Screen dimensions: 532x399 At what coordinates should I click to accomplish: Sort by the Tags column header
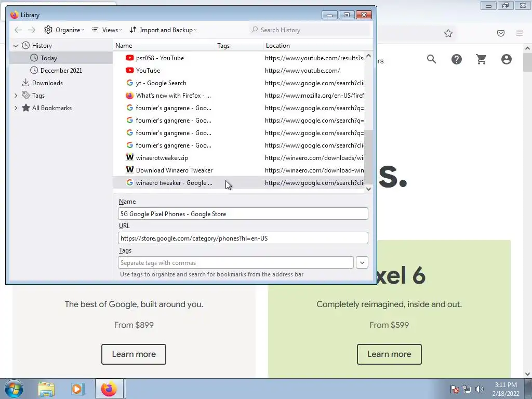239,46
